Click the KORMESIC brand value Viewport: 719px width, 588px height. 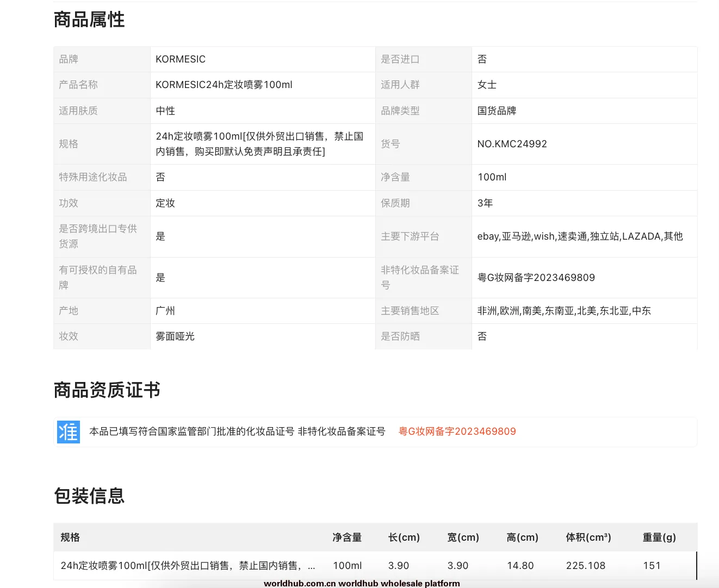pos(181,59)
